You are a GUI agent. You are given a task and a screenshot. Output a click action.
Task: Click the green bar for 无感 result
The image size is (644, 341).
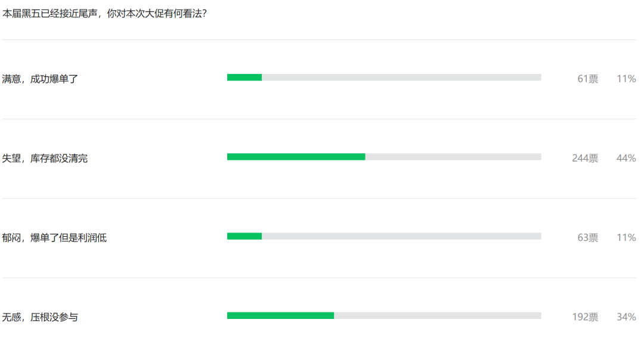[x=280, y=315]
